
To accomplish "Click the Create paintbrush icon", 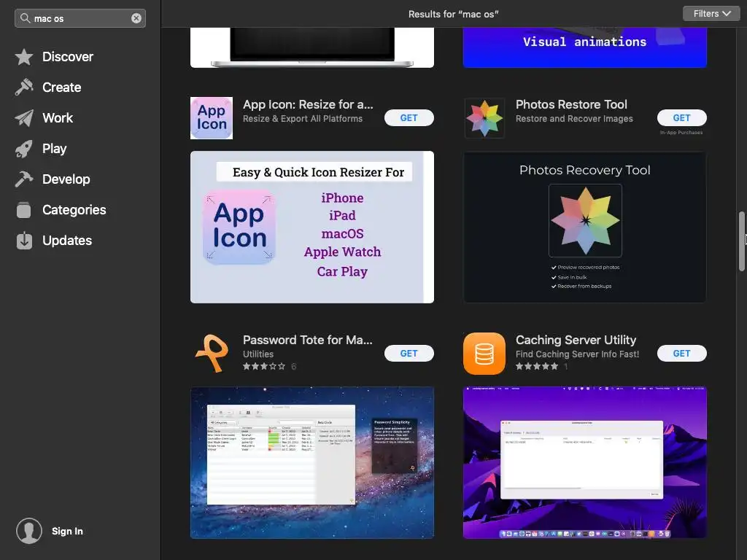I will pyautogui.click(x=24, y=87).
